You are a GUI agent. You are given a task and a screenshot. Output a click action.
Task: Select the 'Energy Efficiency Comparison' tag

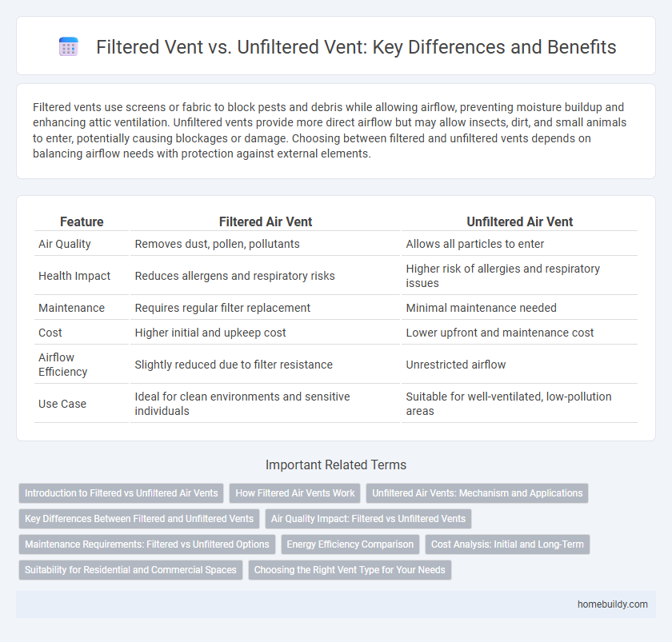pos(351,544)
